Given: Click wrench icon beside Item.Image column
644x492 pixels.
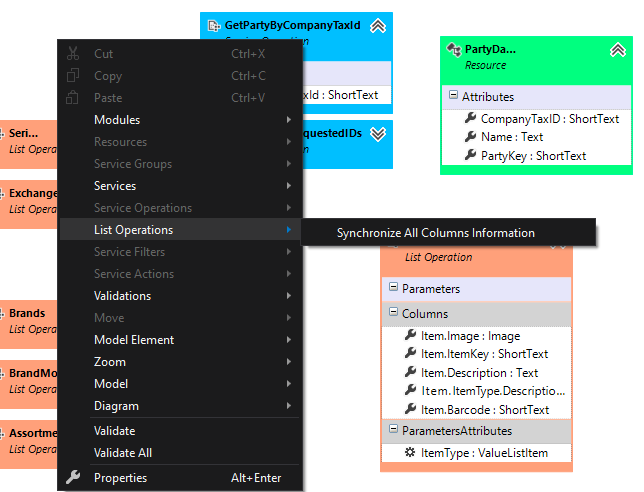Looking at the screenshot, I should tap(410, 335).
